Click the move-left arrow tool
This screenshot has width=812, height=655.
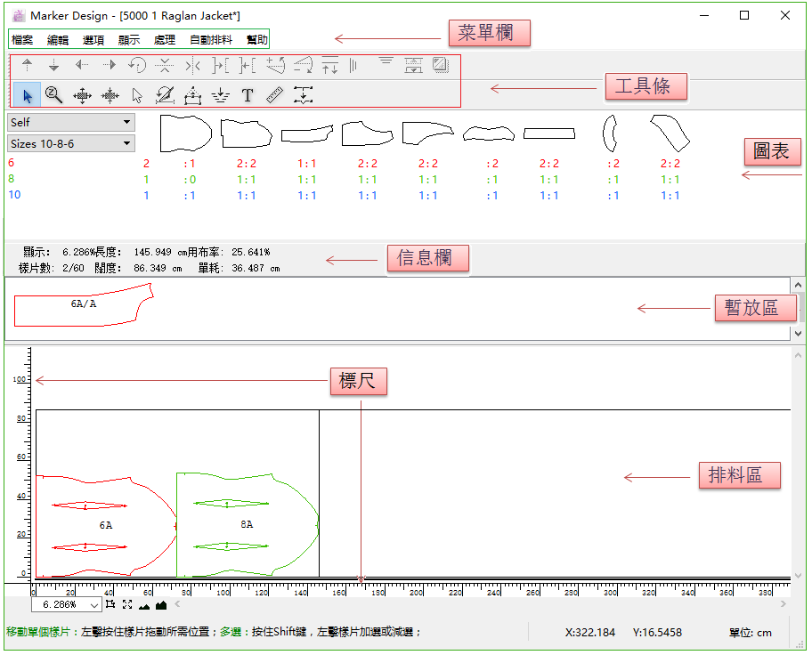pyautogui.click(x=82, y=65)
